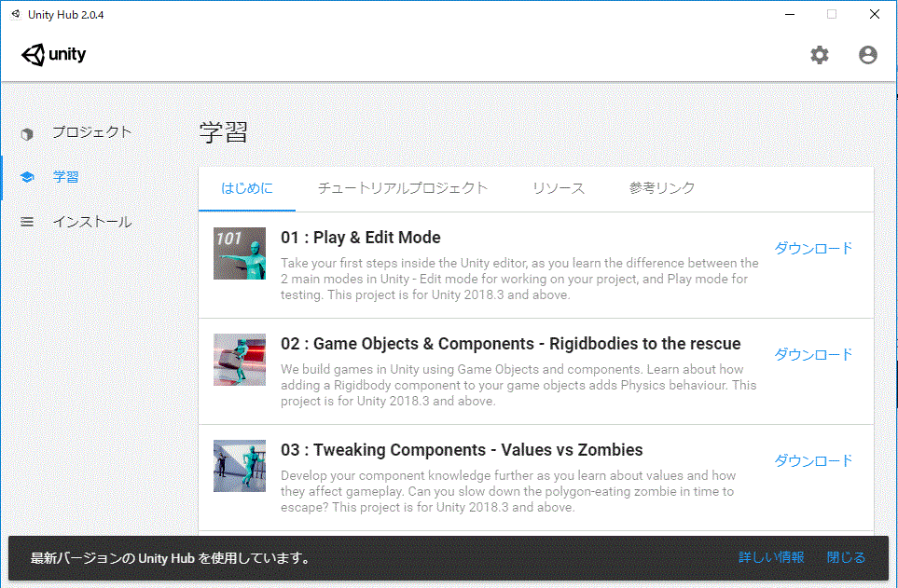Click the 学習 graduation cap icon

(27, 177)
